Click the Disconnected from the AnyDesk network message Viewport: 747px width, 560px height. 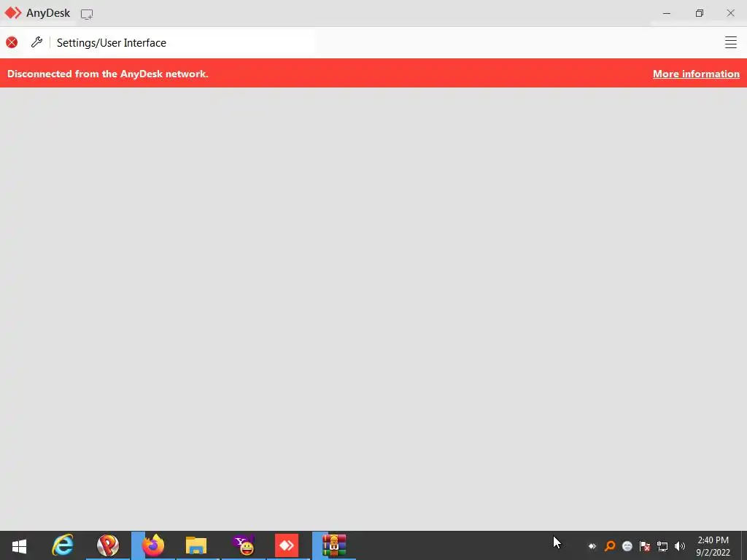[108, 74]
